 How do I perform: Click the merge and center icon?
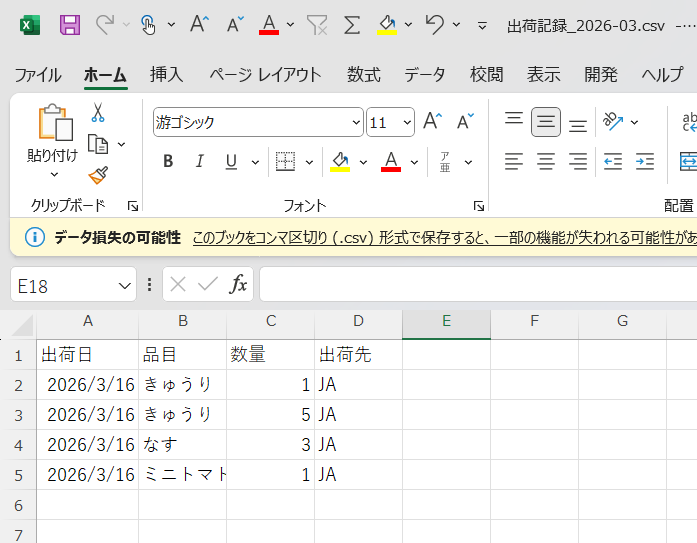point(688,161)
